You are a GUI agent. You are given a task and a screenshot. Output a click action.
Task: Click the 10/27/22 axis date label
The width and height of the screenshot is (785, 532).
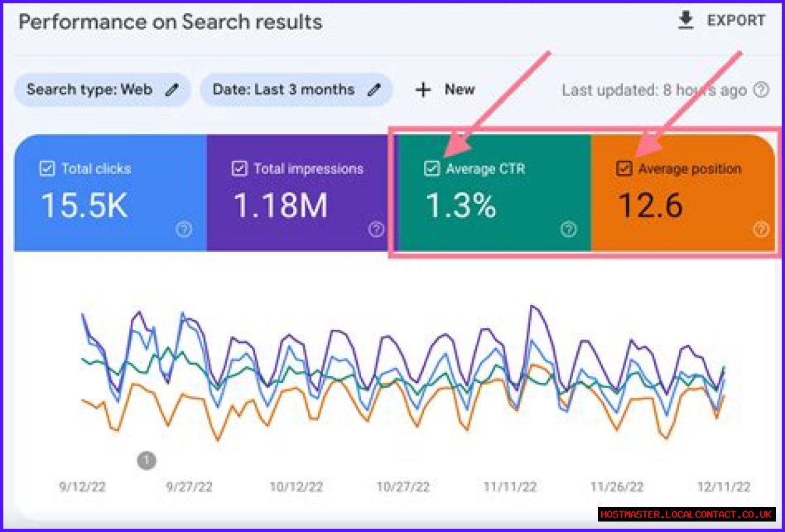click(403, 488)
